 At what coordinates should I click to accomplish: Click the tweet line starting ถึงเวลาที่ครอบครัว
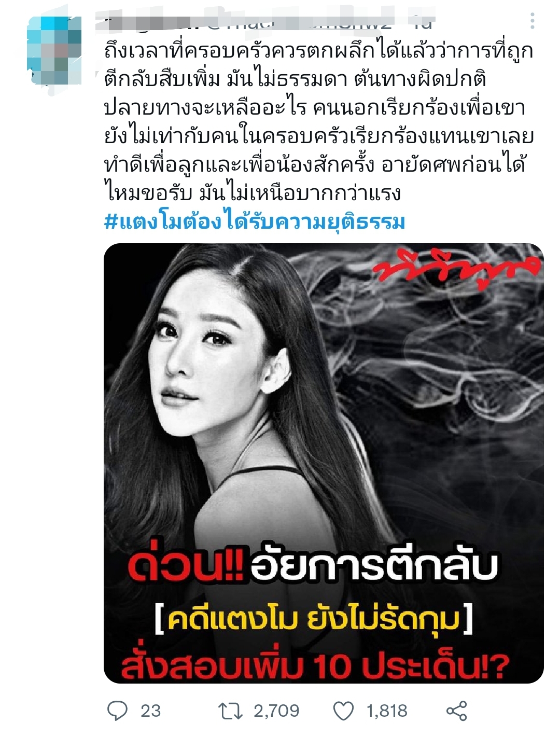click(319, 52)
